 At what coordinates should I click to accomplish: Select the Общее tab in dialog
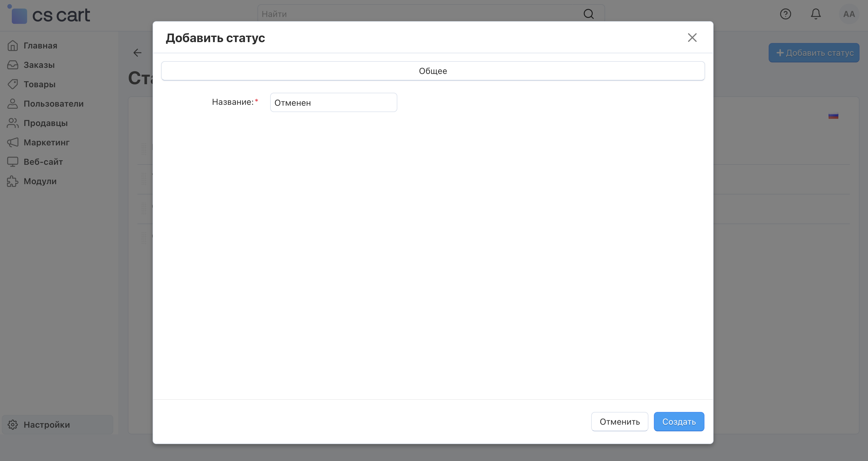433,71
